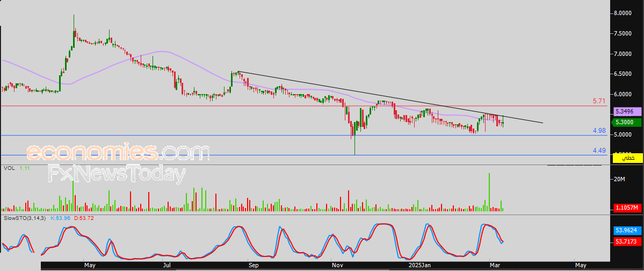644x271 pixels.
Task: Click the May label after Mar
Action: (580, 266)
